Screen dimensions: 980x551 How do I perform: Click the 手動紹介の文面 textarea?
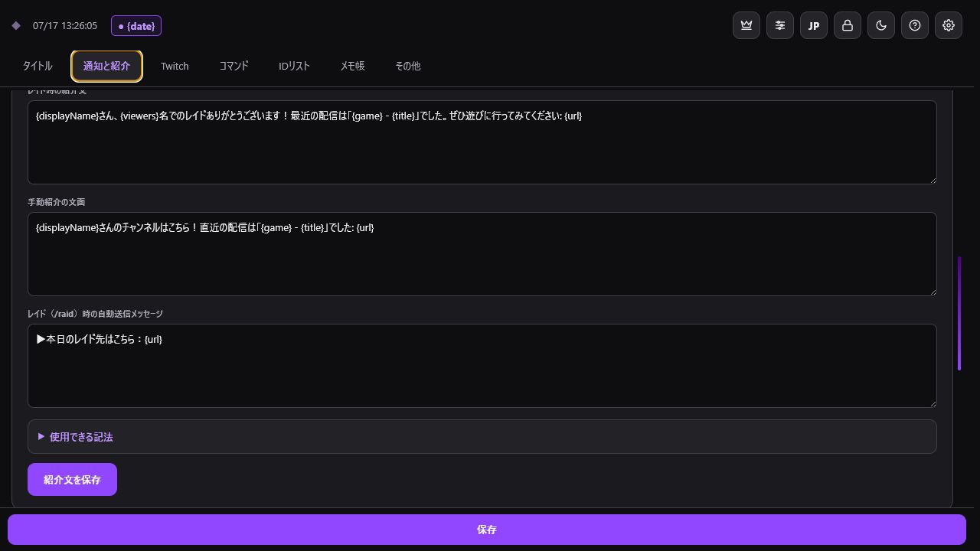[x=482, y=254]
